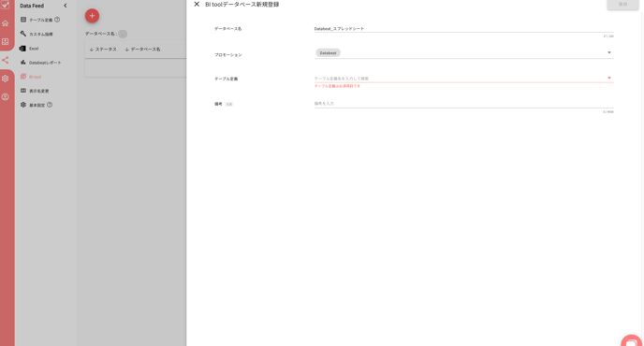
Task: Edit the データベース名 input field
Action: [x=463, y=29]
